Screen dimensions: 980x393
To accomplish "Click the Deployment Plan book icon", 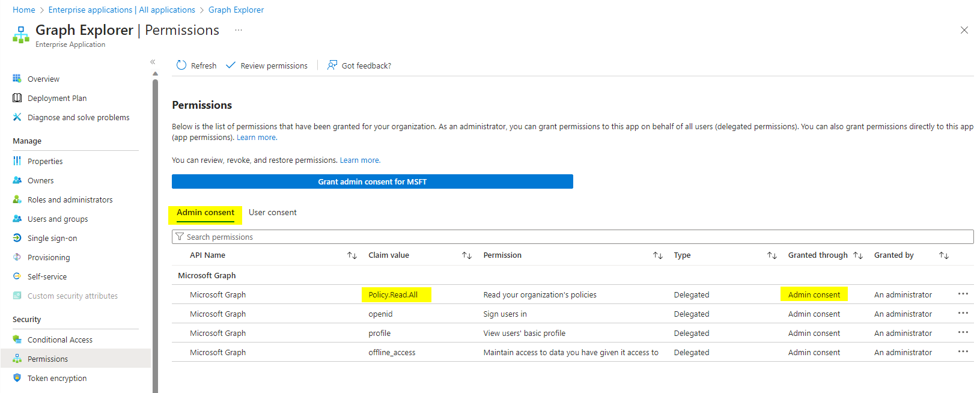I will point(17,98).
